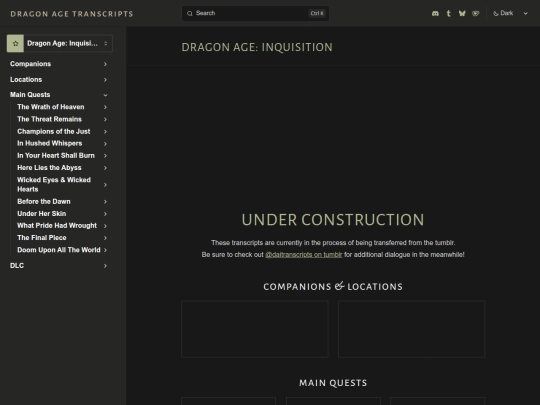Open the Dragon Age: Inquisition game selector
This screenshot has height=405, width=540.
click(x=60, y=43)
